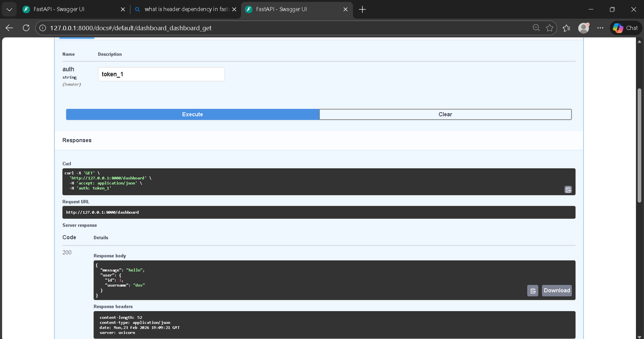This screenshot has height=339, width=644.
Task: Restore down the browser window
Action: [611, 9]
